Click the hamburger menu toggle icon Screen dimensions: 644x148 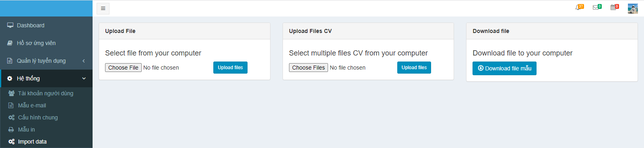point(103,8)
